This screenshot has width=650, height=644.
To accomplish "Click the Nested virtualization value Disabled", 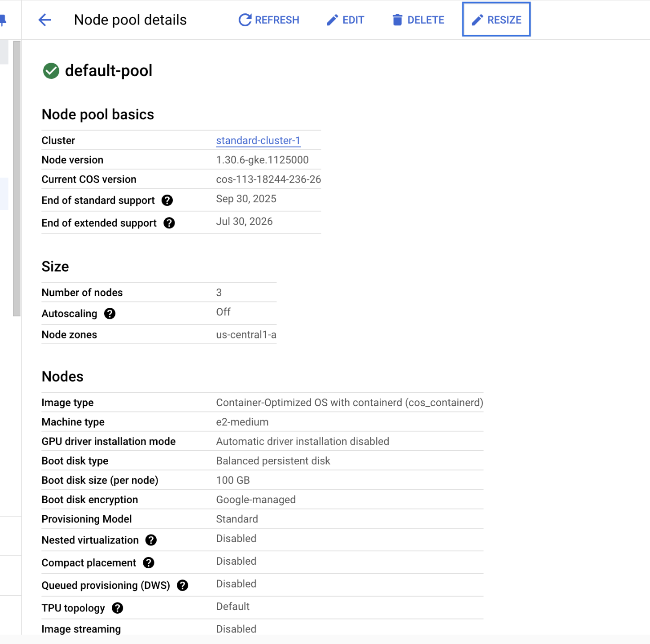I will coord(236,539).
